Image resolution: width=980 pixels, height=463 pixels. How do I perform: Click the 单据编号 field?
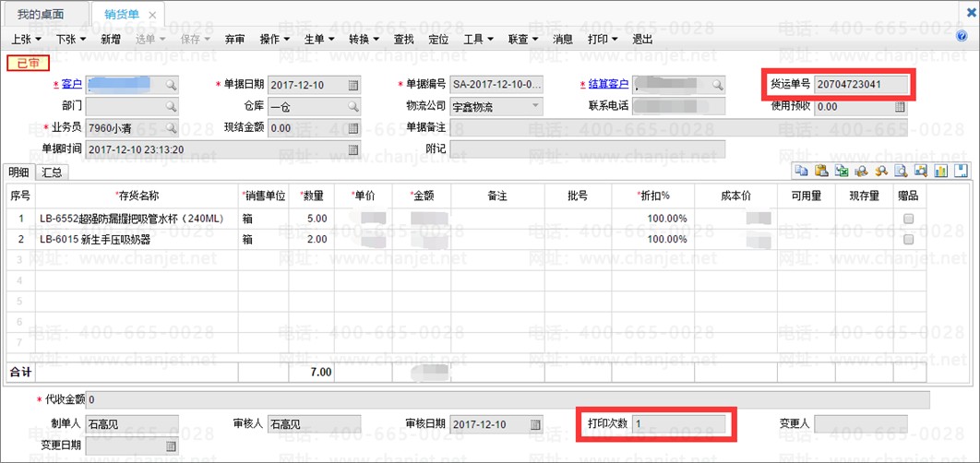496,85
